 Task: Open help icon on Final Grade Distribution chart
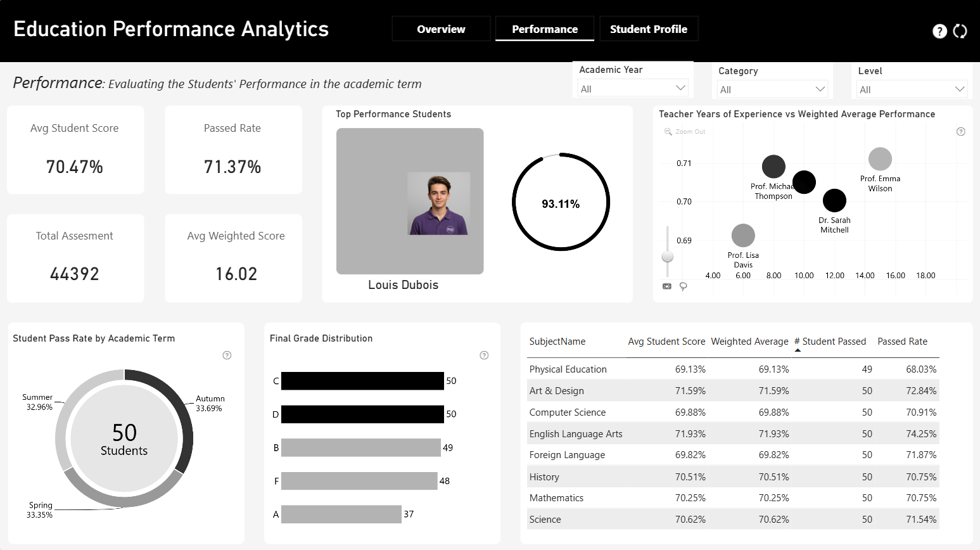click(484, 355)
